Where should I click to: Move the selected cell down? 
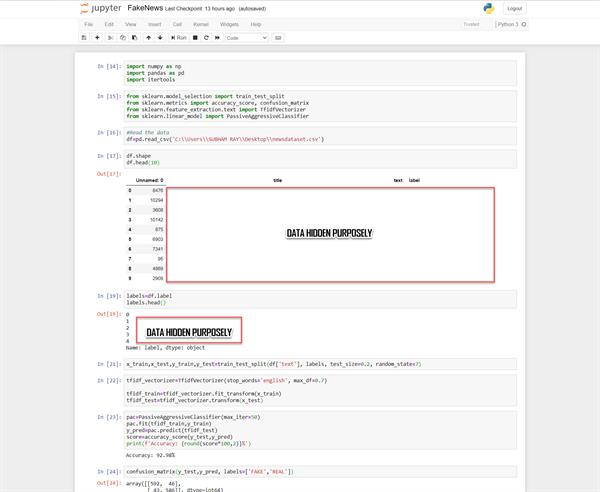[160, 37]
